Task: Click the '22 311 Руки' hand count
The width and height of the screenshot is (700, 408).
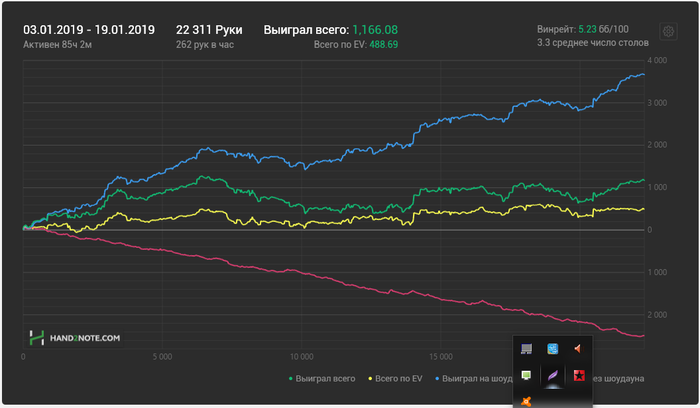Action: (x=209, y=30)
